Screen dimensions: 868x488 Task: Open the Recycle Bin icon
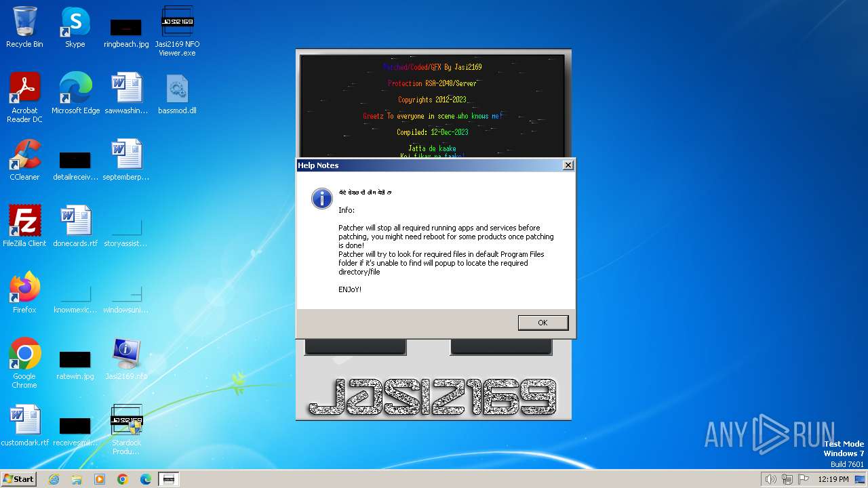pos(24,27)
